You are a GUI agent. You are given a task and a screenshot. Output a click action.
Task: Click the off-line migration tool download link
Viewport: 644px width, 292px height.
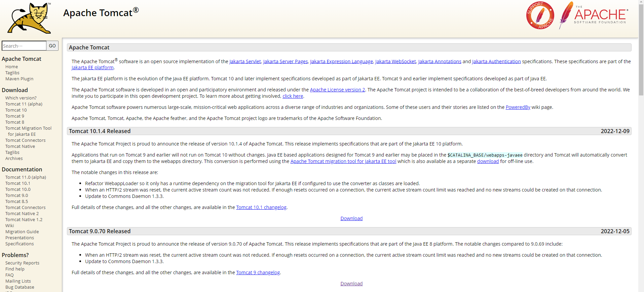[x=488, y=161]
